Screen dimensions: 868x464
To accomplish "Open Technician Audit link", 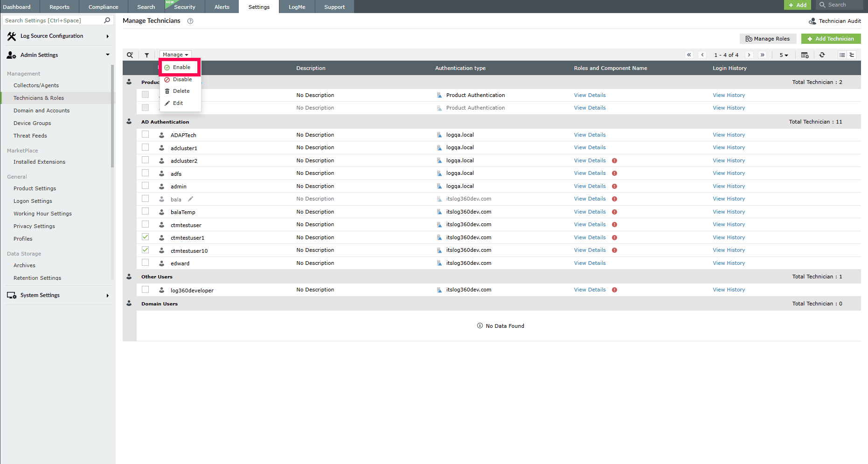I will pos(835,21).
